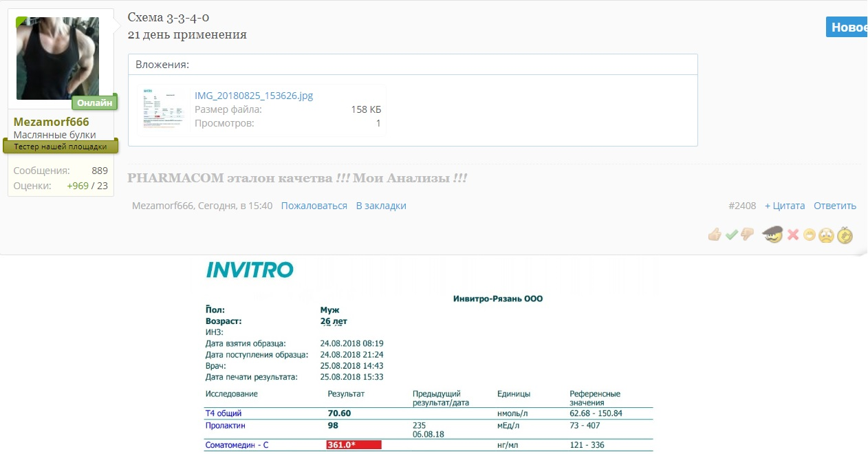Give a thumbs up reaction to the post

[x=715, y=235]
